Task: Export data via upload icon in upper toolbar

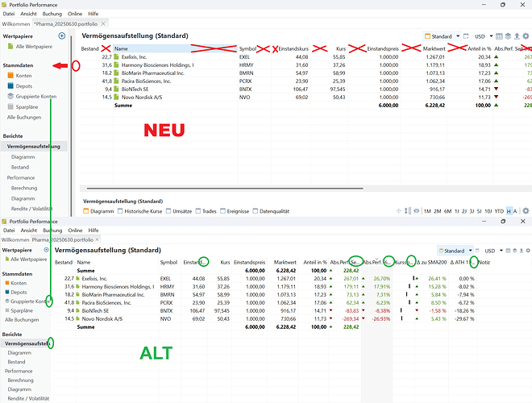Action: tap(517, 36)
